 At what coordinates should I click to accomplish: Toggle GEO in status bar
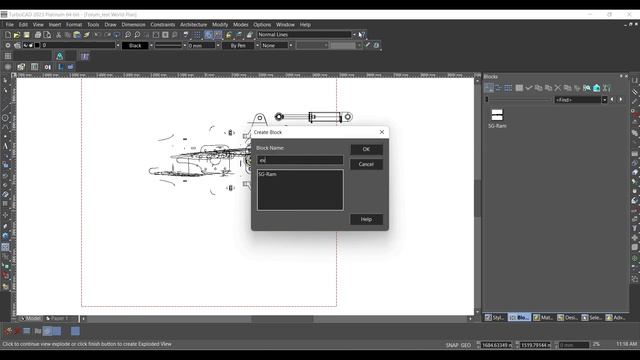coord(466,345)
